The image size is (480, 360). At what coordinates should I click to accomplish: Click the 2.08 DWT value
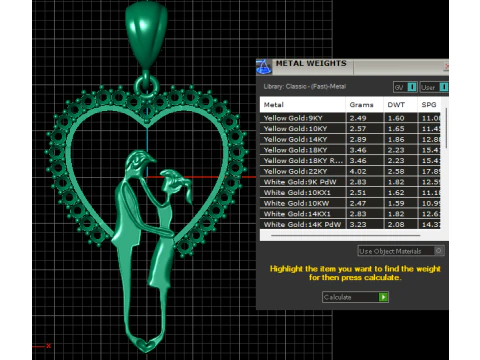click(396, 224)
